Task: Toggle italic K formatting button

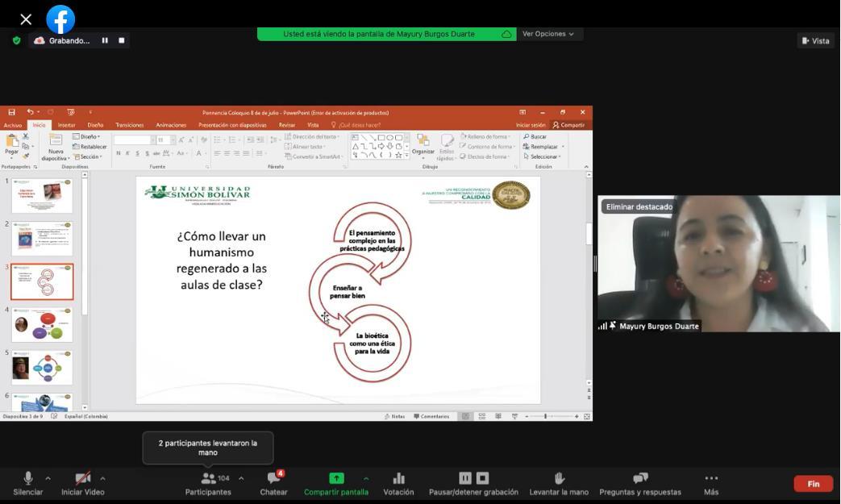Action: (127, 153)
